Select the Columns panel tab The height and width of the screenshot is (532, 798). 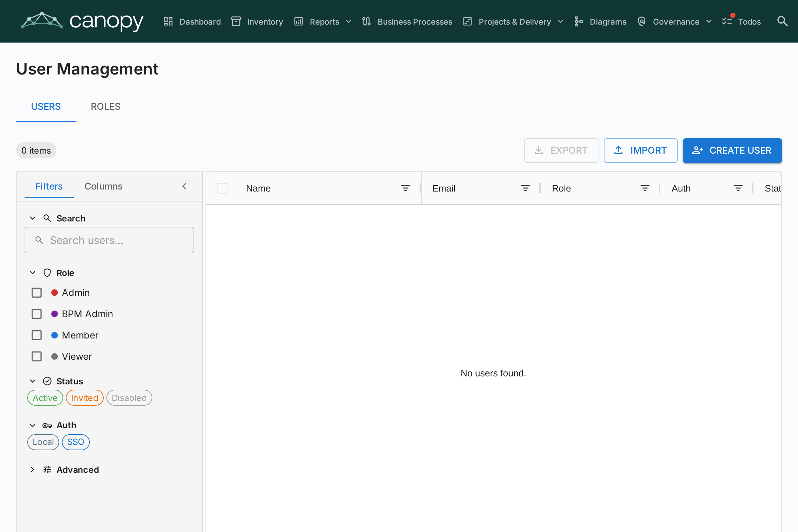point(103,186)
